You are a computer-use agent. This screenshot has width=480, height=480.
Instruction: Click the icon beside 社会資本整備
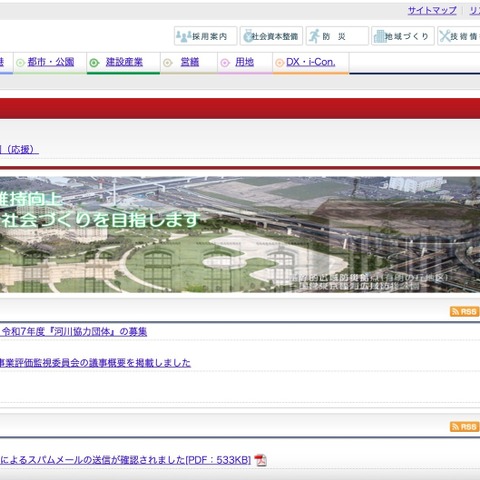pyautogui.click(x=248, y=36)
